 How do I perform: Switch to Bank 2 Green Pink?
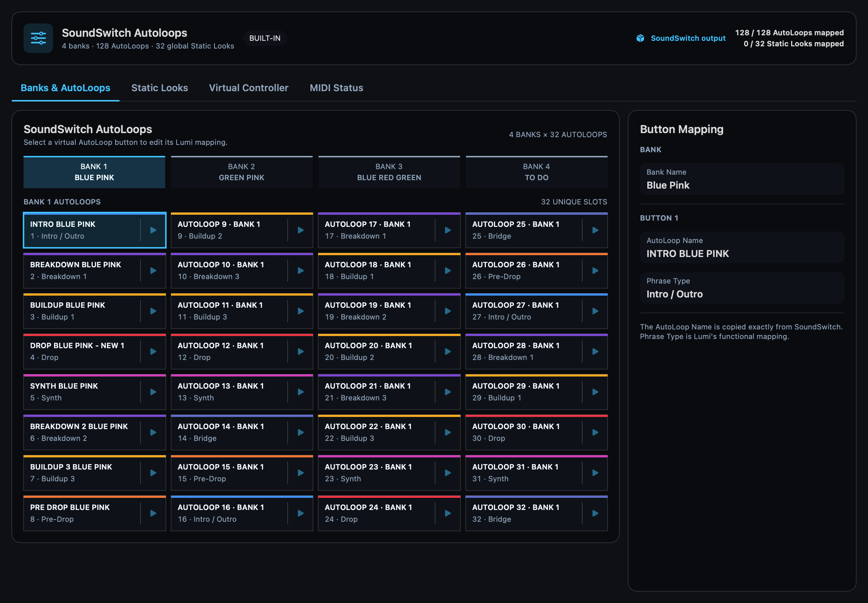pos(242,172)
